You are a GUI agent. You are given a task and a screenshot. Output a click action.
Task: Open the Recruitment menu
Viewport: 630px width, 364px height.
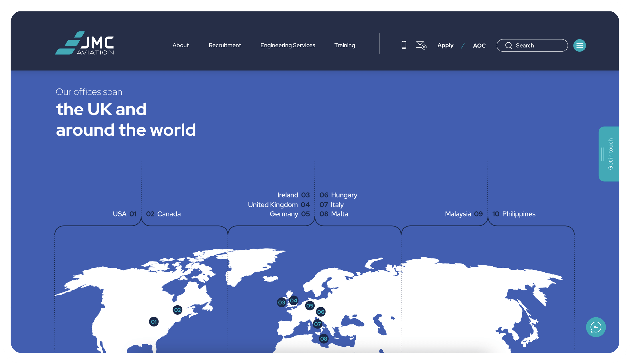[225, 45]
